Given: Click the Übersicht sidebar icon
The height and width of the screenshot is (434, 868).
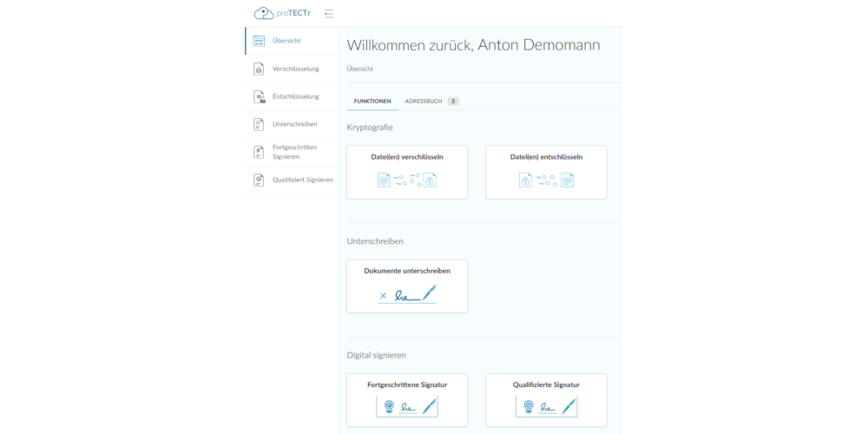Looking at the screenshot, I should click(x=259, y=41).
